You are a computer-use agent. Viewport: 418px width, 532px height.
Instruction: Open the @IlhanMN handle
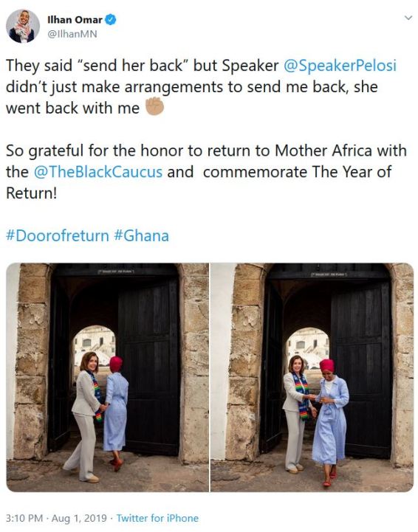click(72, 34)
